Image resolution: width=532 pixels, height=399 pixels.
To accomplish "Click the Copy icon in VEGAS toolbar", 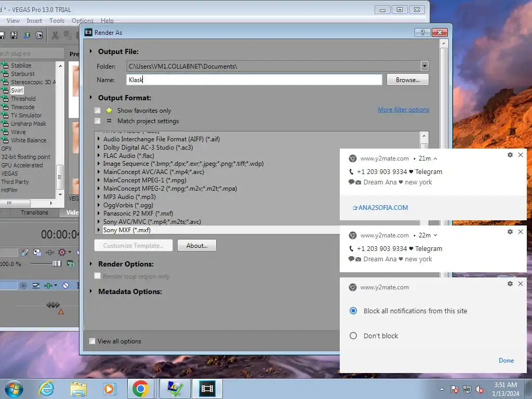I will pyautogui.click(x=67, y=35).
